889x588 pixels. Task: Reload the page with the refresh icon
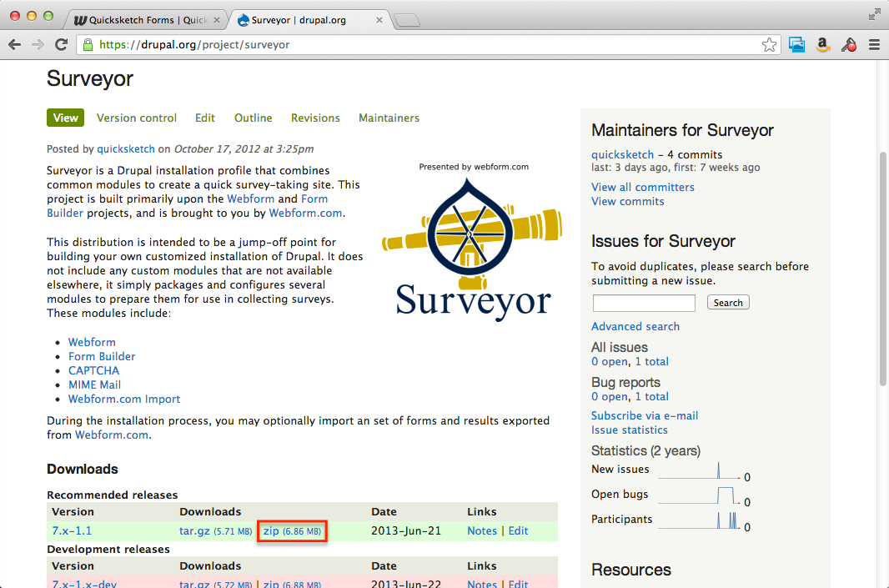61,45
